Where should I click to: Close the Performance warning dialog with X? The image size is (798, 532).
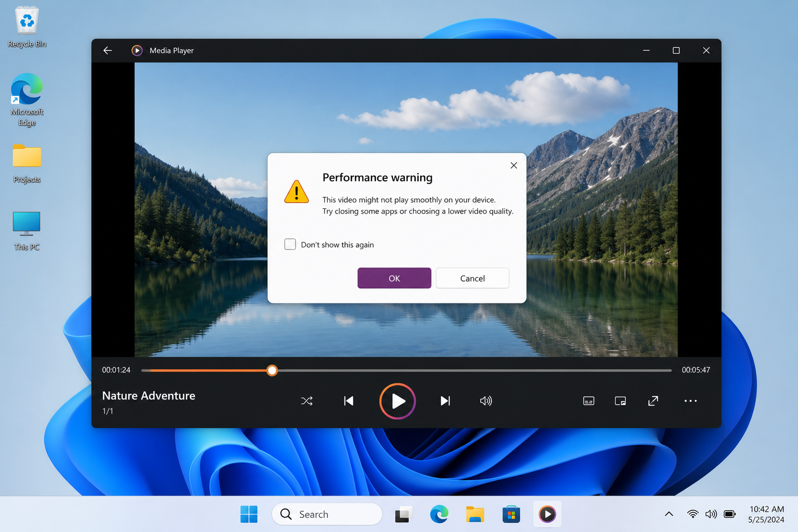514,165
